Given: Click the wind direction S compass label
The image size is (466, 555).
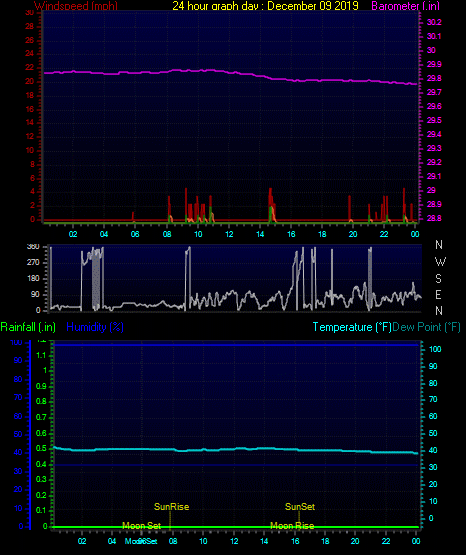Looking at the screenshot, I should (438, 279).
